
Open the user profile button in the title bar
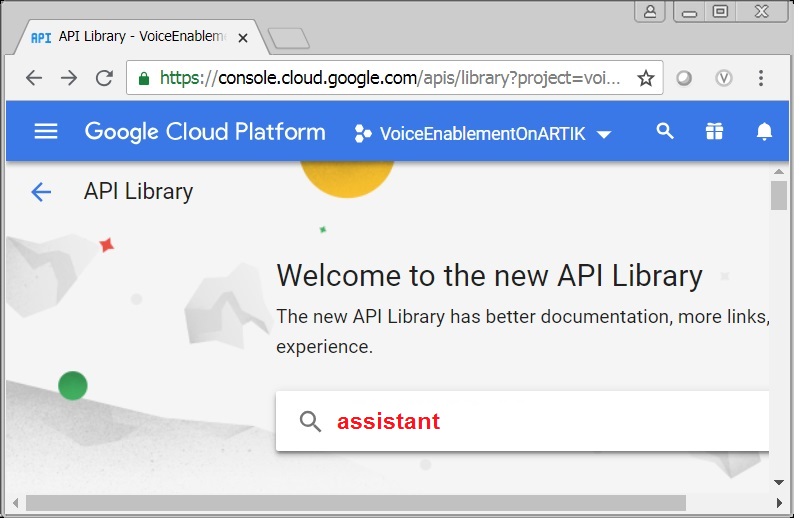coord(649,11)
